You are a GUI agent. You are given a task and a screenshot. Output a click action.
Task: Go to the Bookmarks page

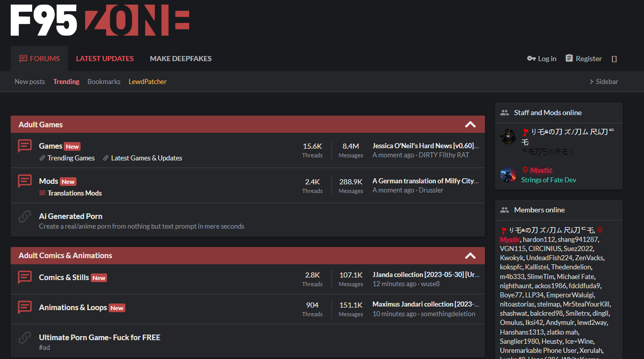click(104, 81)
